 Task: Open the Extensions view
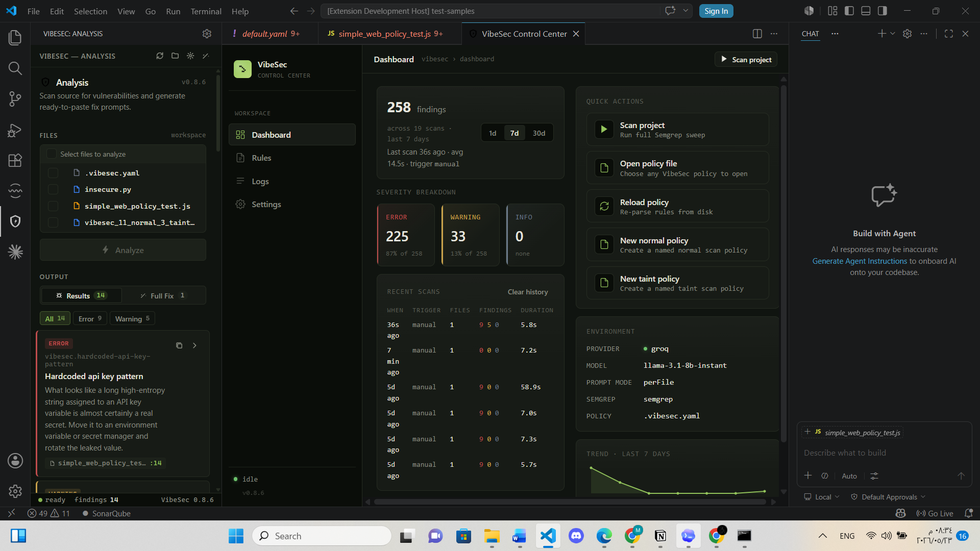point(15,160)
